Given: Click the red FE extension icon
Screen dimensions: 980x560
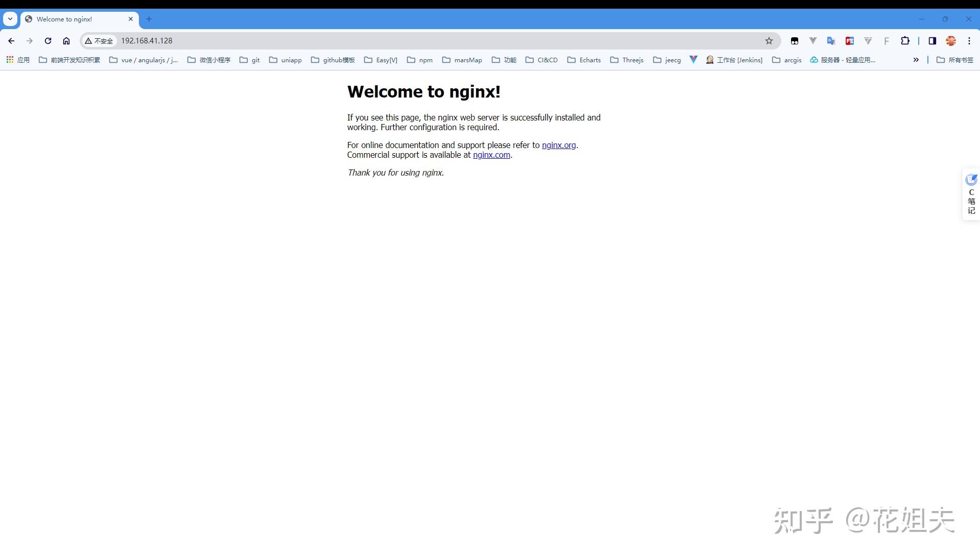Looking at the screenshot, I should tap(850, 41).
